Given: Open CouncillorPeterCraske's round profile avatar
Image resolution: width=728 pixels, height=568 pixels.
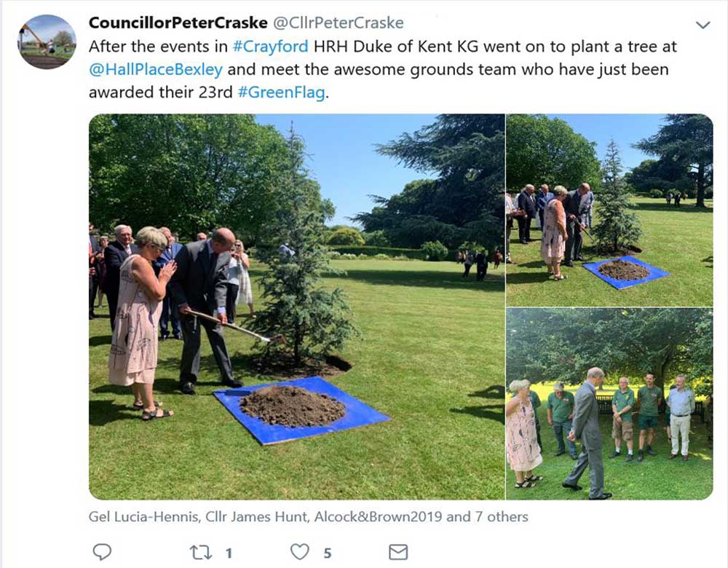Looking at the screenshot, I should pos(47,42).
